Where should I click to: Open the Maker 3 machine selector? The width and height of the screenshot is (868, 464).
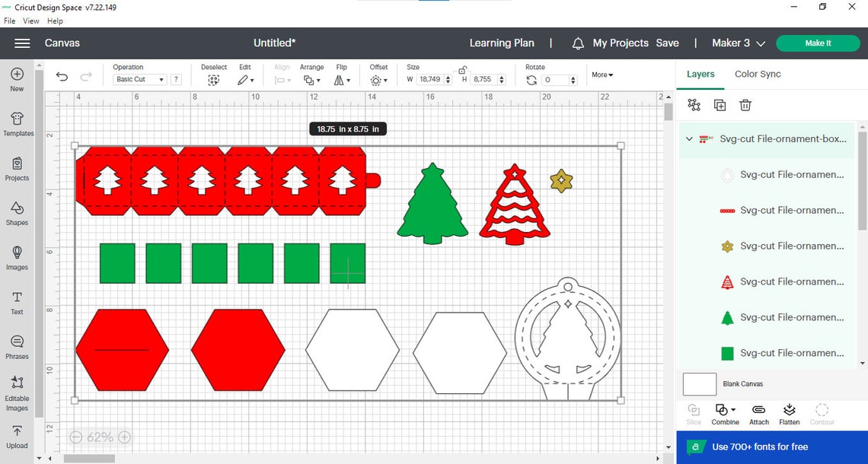738,43
